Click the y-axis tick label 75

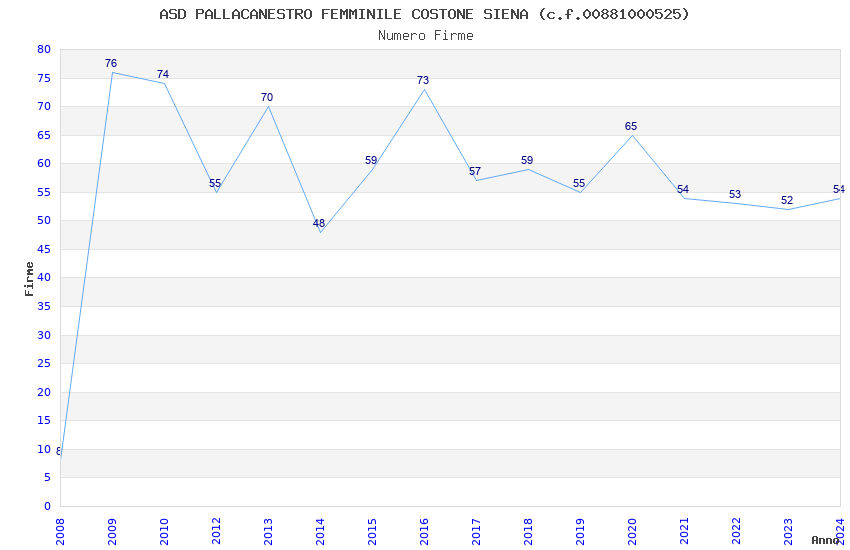44,78
